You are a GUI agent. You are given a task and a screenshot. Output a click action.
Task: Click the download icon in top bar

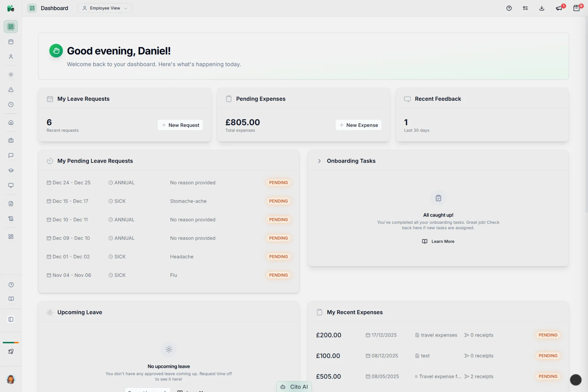click(x=542, y=8)
